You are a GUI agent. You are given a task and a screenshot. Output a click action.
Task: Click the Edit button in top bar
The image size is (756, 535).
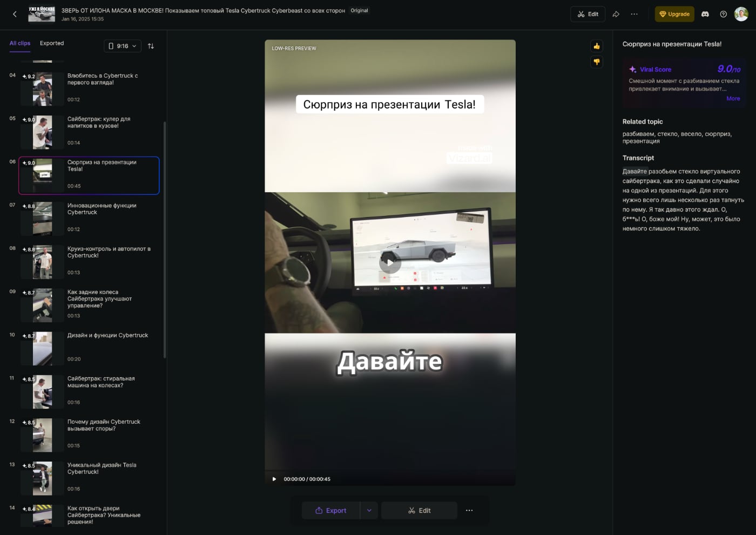[x=588, y=14]
